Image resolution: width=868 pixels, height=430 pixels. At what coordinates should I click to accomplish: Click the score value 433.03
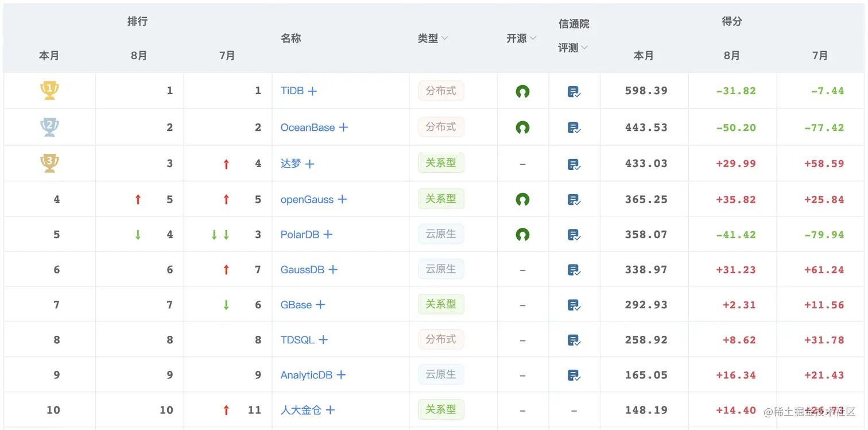(646, 164)
